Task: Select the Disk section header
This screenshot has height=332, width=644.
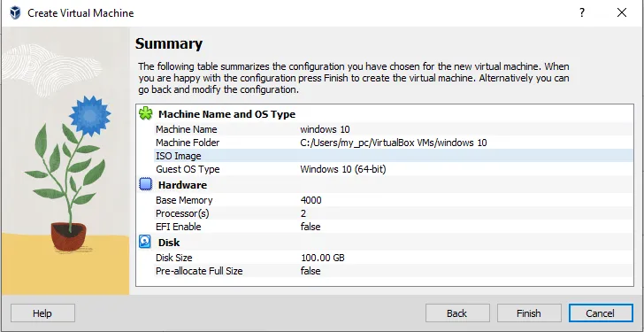Action: coord(169,243)
